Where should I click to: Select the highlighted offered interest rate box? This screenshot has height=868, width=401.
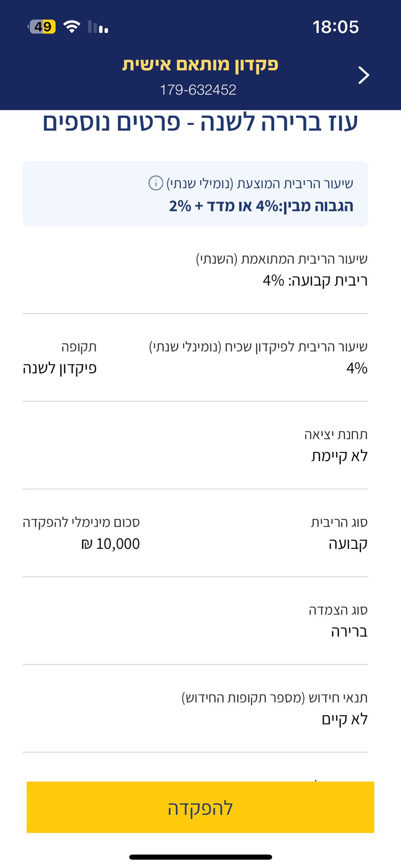click(x=195, y=194)
